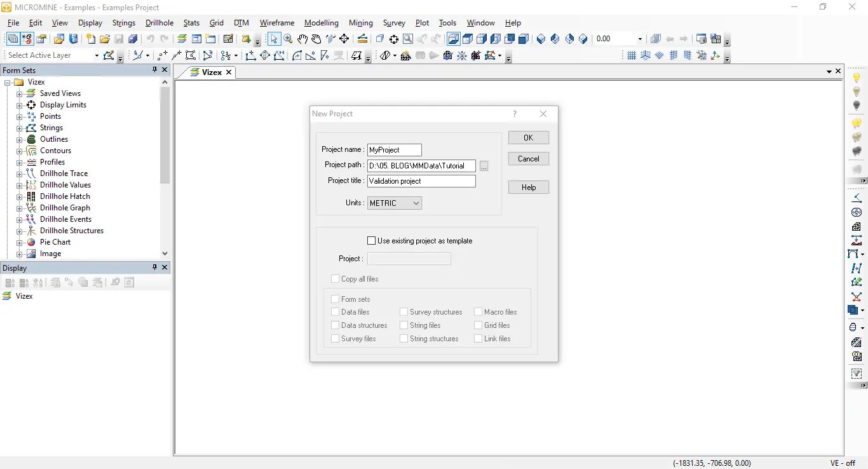The width and height of the screenshot is (868, 469).
Task: Tick the Macro files checkbox
Action: pyautogui.click(x=478, y=312)
